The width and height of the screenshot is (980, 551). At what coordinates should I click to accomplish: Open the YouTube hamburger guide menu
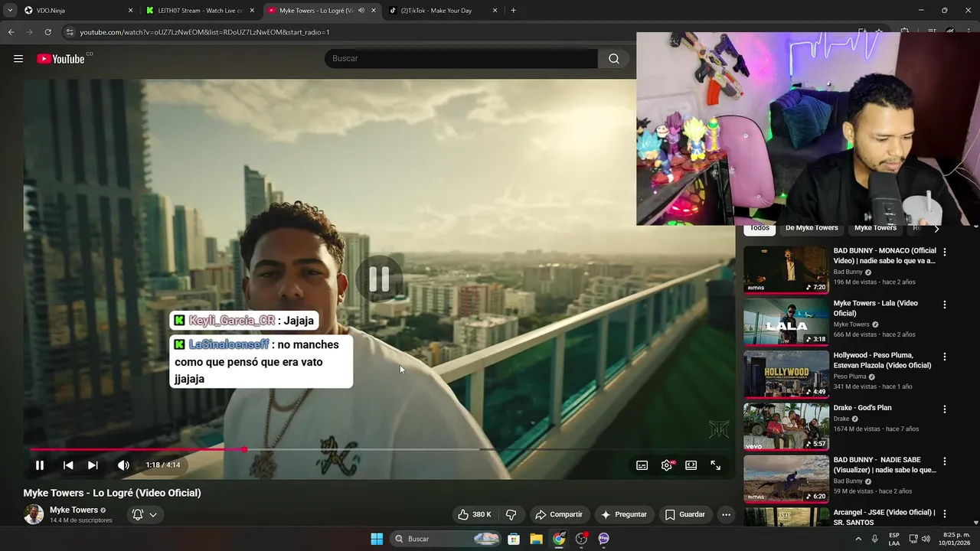point(18,59)
